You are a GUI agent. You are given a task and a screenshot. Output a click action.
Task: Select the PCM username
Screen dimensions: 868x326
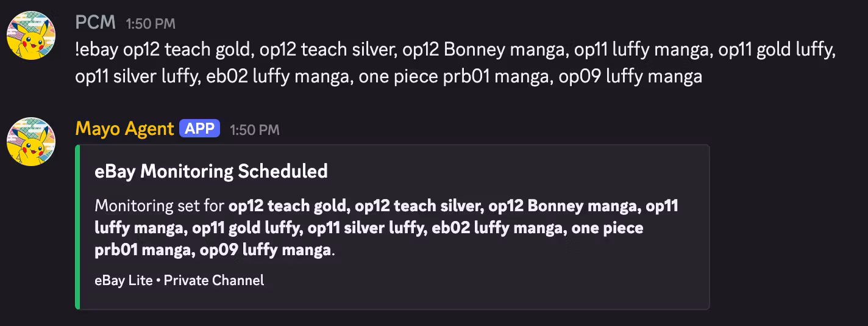pos(95,23)
